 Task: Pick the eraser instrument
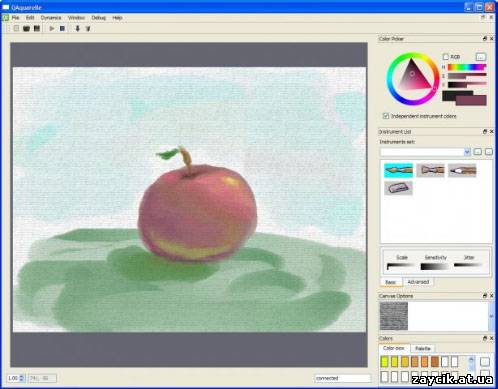pos(398,188)
